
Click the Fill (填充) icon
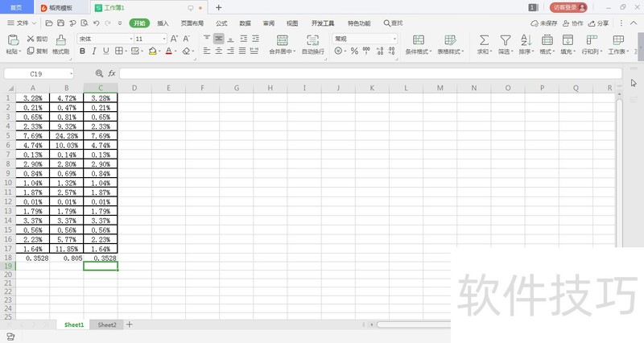point(568,39)
